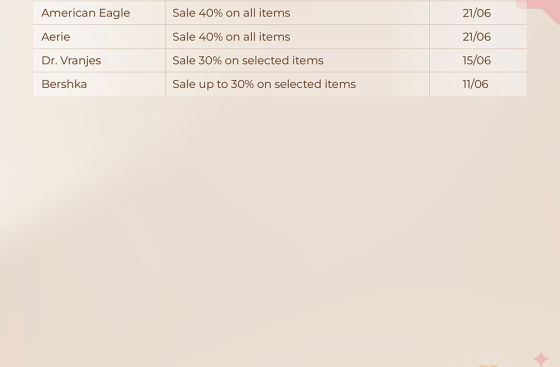
Task: Click the Dr. Vranjes brand cell
Action: point(99,60)
